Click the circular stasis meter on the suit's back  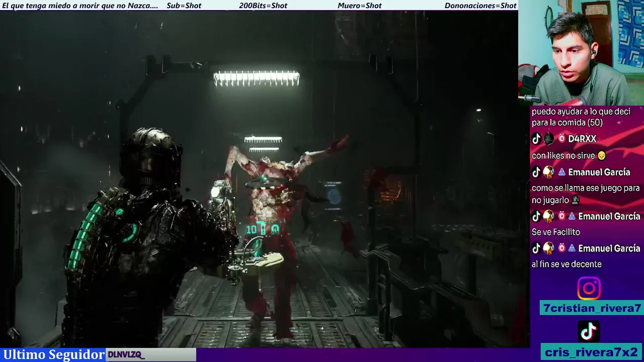[x=129, y=233]
